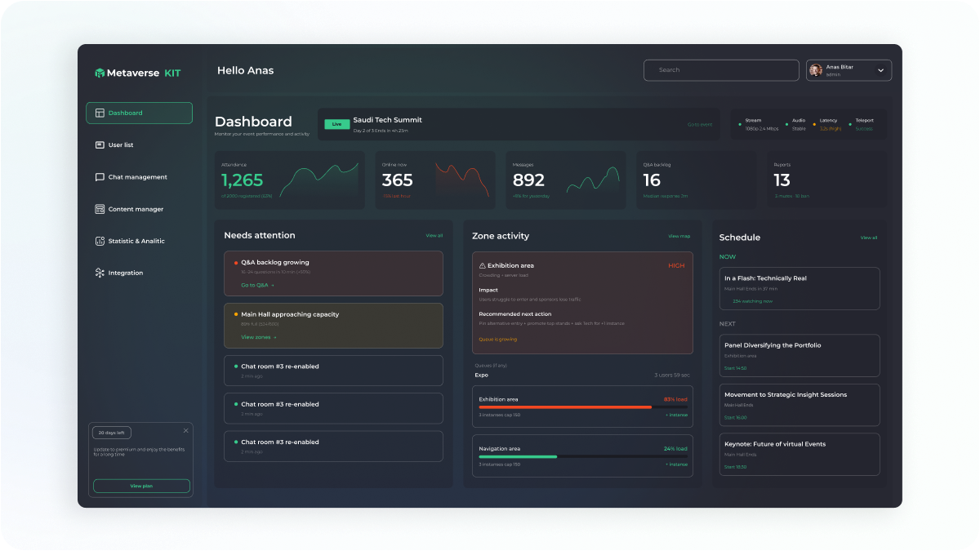
Task: Open the User list menu item
Action: click(x=121, y=145)
